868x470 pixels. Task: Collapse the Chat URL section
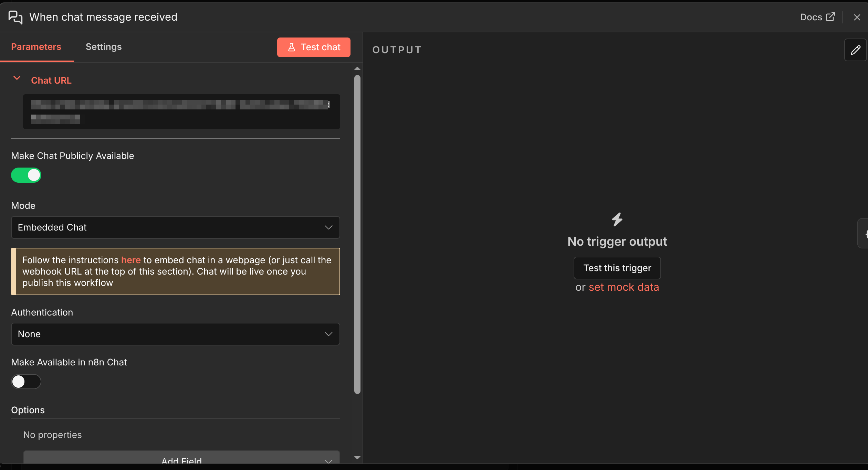(17, 78)
